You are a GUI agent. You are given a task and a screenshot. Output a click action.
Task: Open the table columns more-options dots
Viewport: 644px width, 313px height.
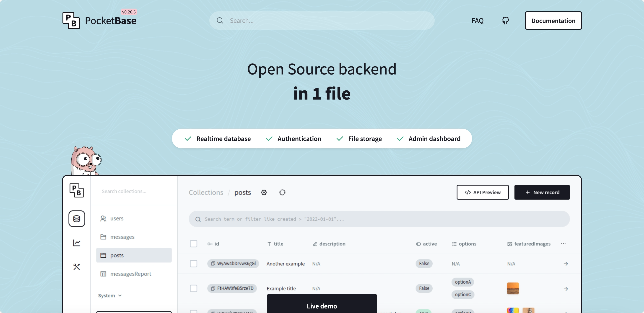[563, 244]
